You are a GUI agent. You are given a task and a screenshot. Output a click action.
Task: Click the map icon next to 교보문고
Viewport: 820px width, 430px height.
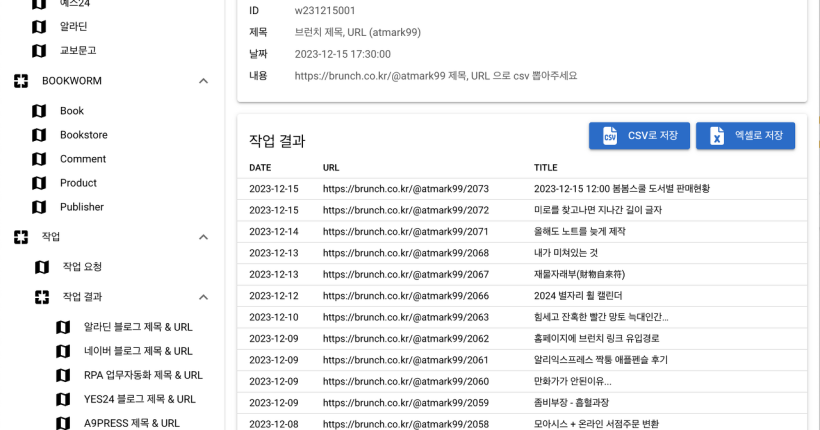(39, 51)
